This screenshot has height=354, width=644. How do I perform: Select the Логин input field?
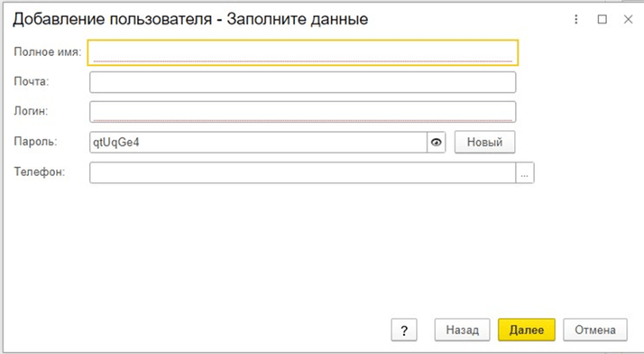click(x=303, y=112)
